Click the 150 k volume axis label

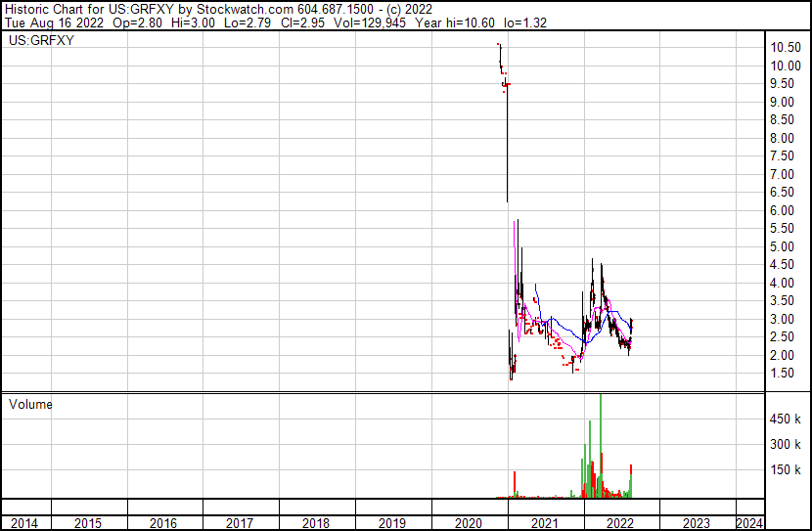(x=786, y=470)
